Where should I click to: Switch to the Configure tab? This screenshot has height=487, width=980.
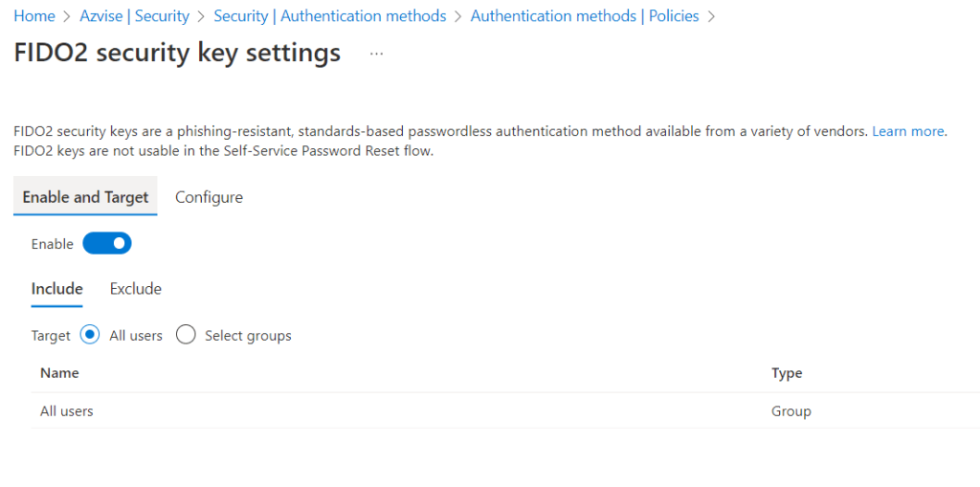[x=209, y=197]
